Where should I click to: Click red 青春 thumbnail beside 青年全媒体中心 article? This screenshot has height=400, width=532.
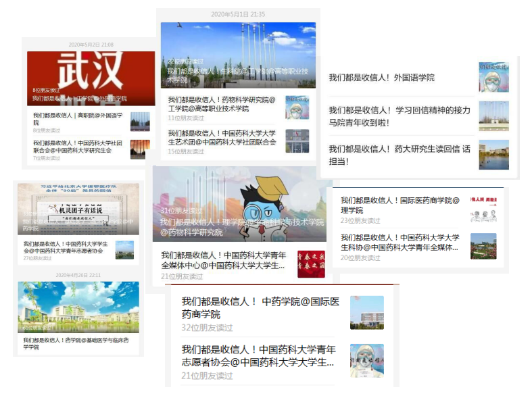[x=311, y=264]
